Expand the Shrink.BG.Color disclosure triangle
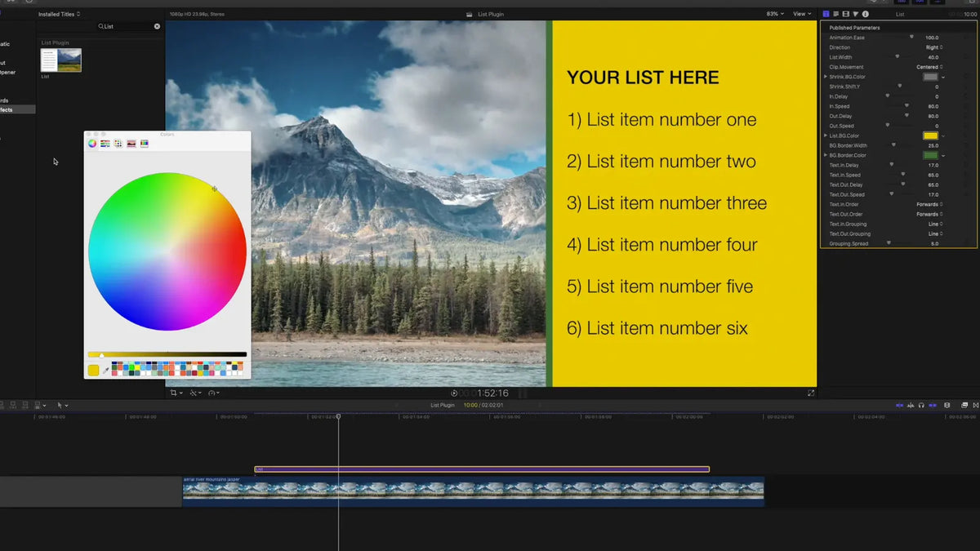This screenshot has height=551, width=980. [826, 77]
